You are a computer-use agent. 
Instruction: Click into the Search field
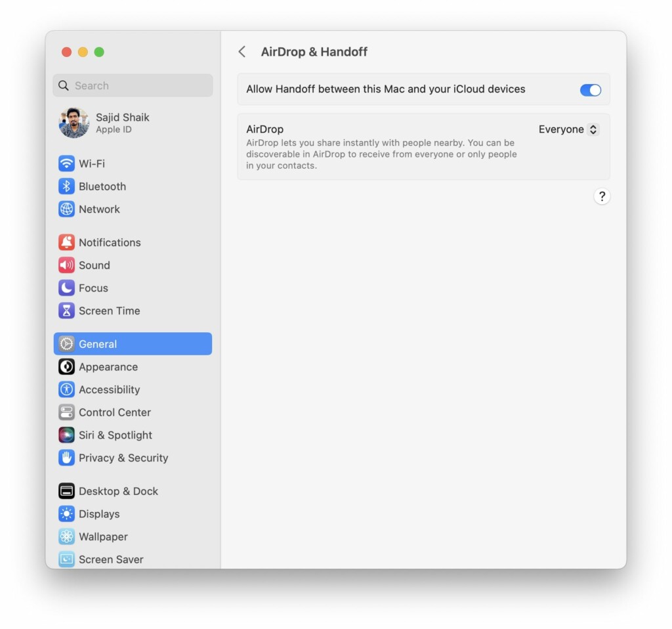[133, 85]
